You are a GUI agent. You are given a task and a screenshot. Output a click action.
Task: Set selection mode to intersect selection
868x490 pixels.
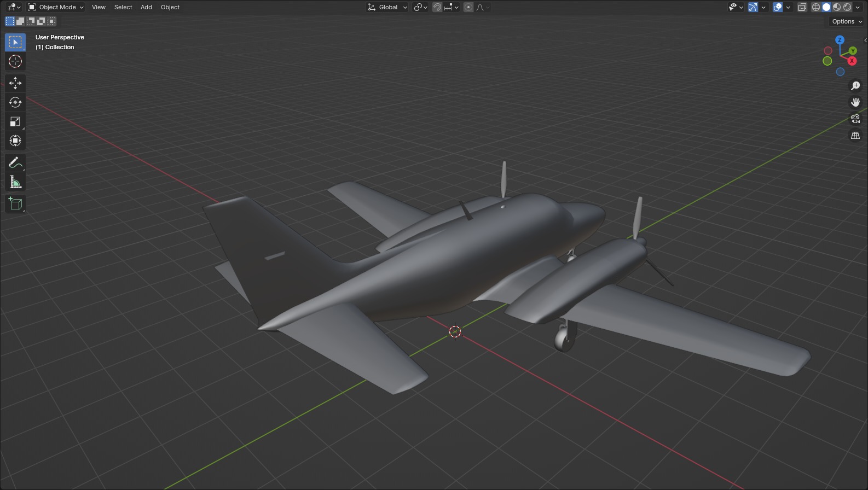click(x=51, y=21)
